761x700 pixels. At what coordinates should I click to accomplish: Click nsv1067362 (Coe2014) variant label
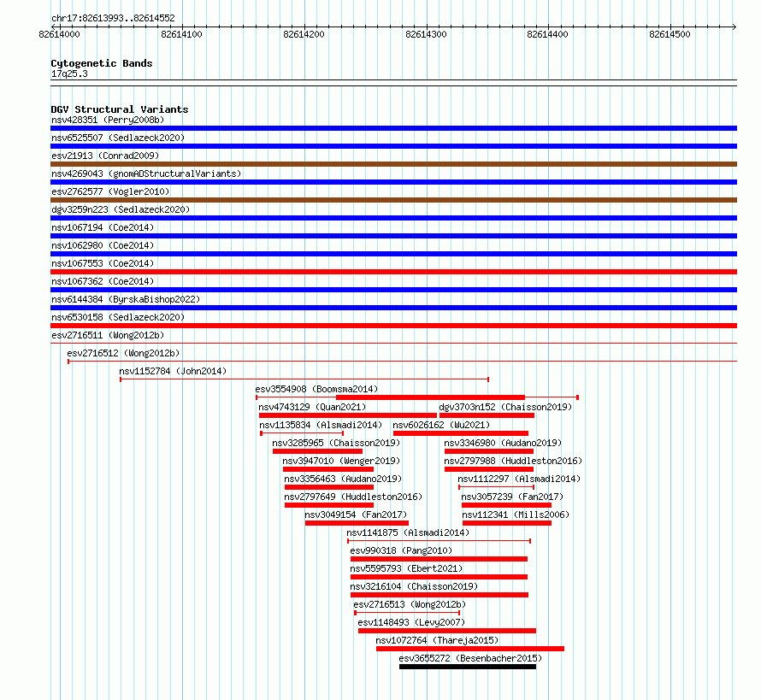pos(103,281)
